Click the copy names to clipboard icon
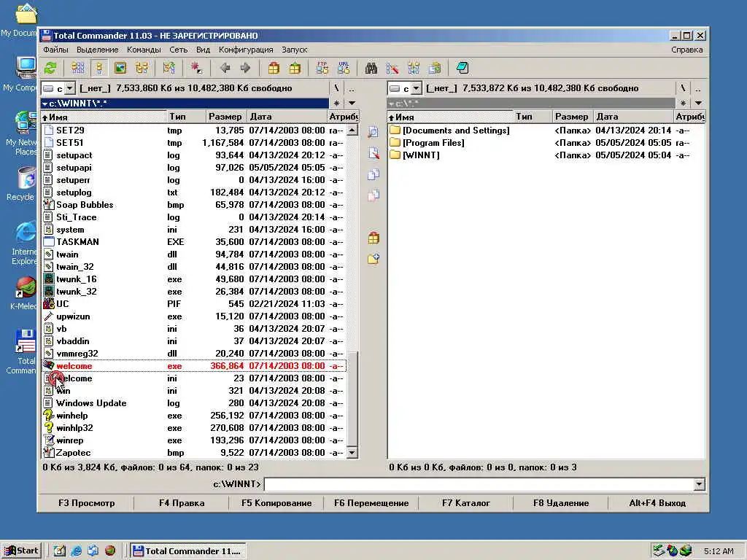Viewport: 747px width, 560px height. coord(435,68)
